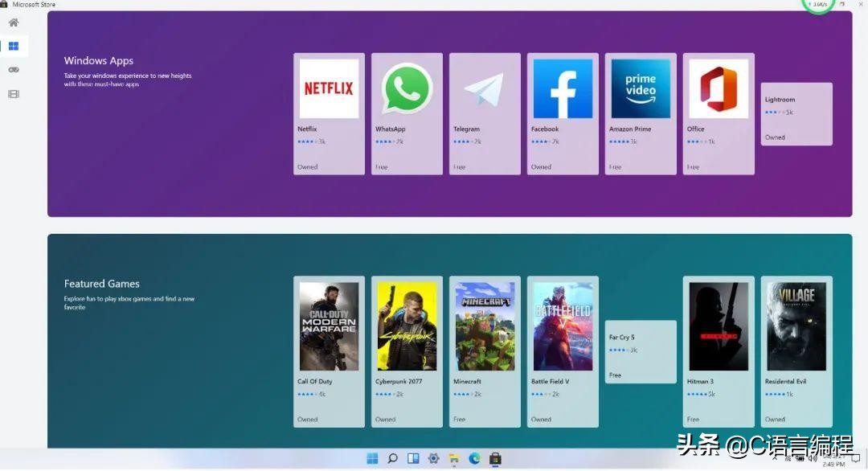Screen dimensions: 868x471
Task: Open the Entertainment section in the sidebar
Action: pos(13,93)
